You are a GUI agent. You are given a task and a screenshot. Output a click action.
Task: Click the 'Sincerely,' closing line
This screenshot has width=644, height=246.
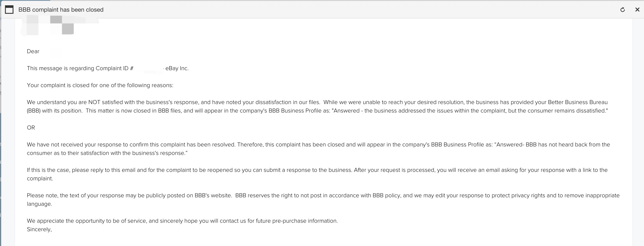click(x=39, y=229)
